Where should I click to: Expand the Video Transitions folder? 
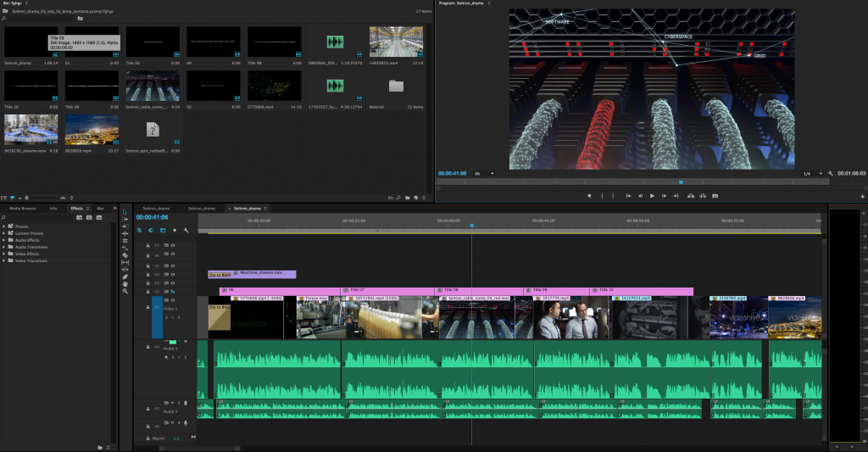[4, 260]
